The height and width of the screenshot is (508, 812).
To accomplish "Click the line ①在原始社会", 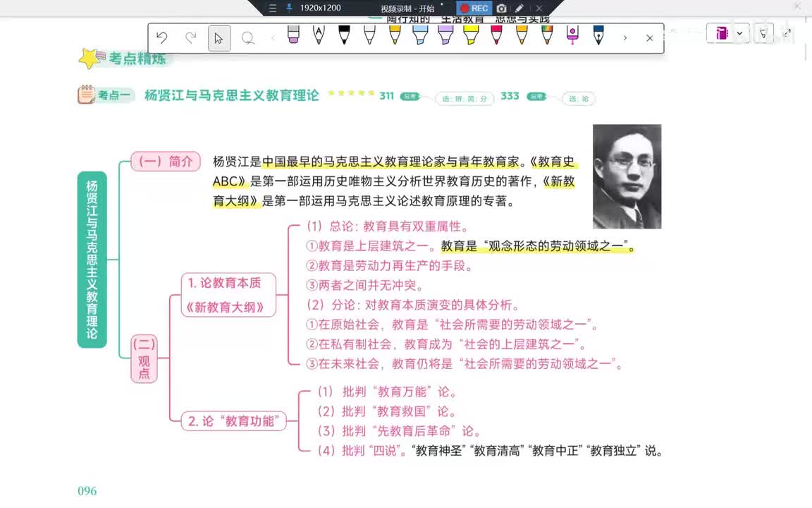I will [452, 325].
